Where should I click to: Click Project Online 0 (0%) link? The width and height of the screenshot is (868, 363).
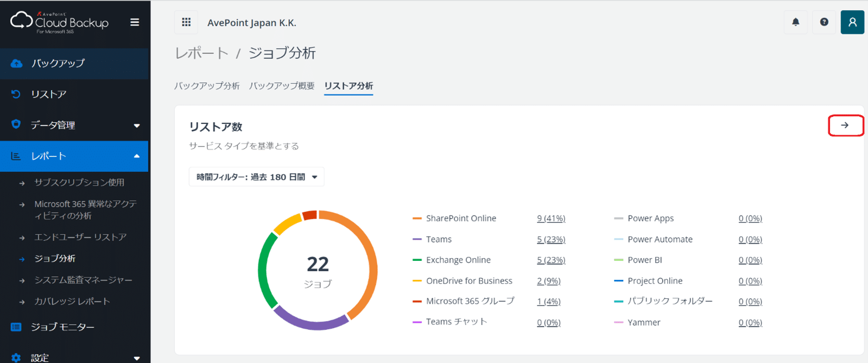click(750, 281)
